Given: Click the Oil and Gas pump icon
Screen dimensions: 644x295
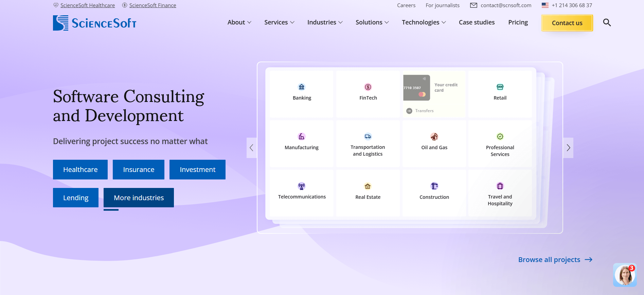Looking at the screenshot, I should pos(434,137).
